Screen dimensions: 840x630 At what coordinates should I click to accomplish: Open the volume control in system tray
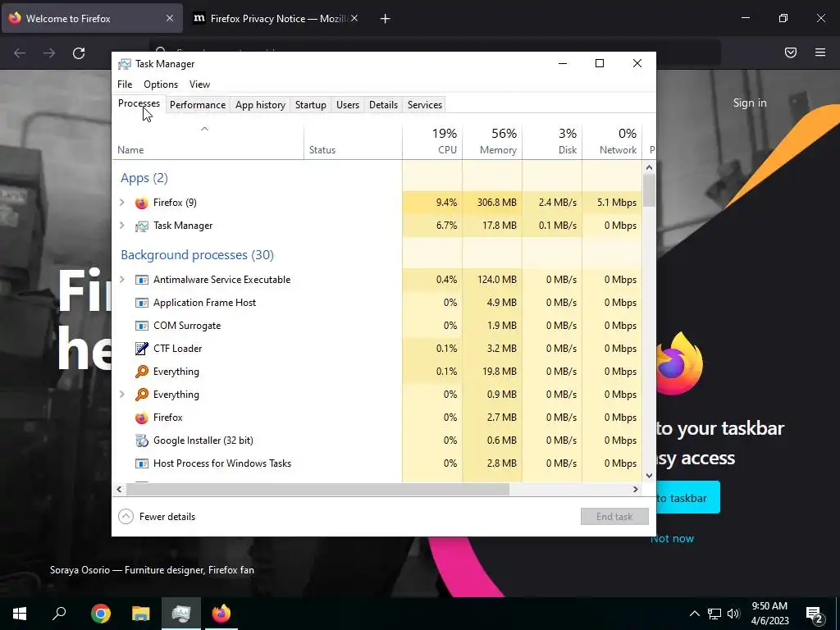[733, 614]
